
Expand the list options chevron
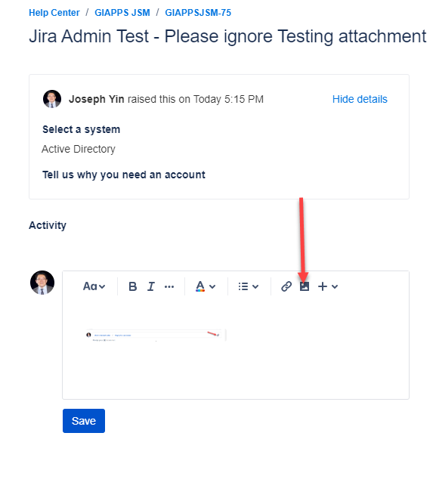click(255, 286)
